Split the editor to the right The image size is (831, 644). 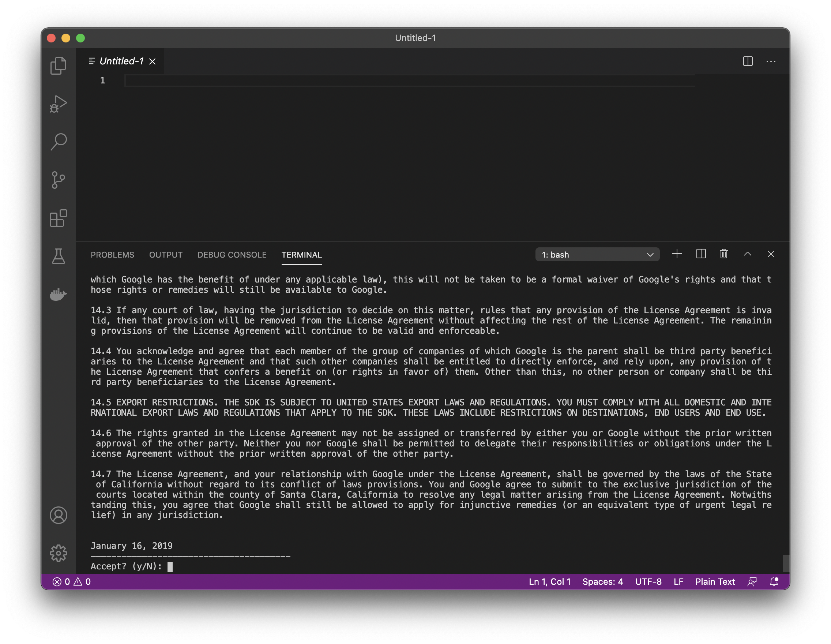coord(748,61)
